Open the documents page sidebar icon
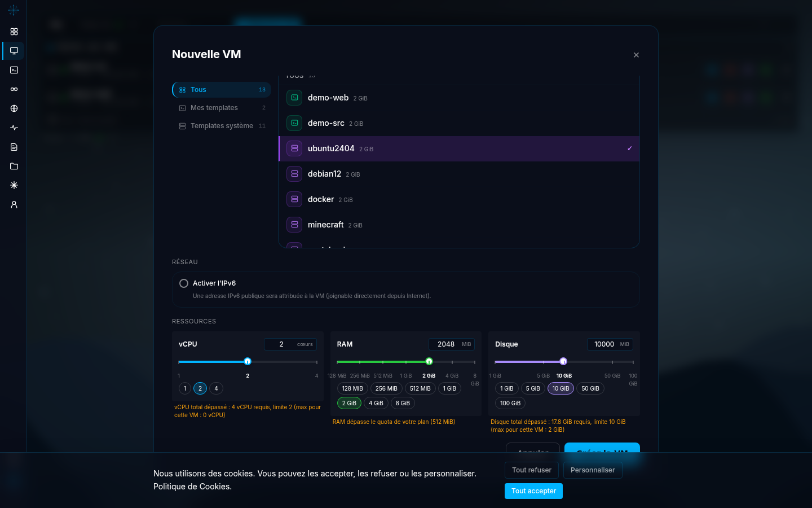This screenshot has height=508, width=812. pyautogui.click(x=14, y=147)
